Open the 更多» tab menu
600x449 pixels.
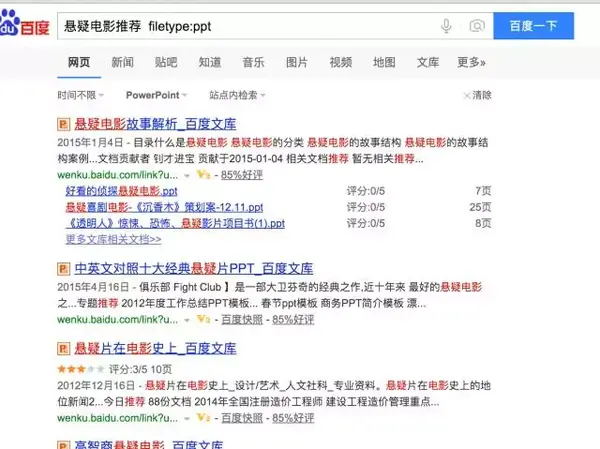click(471, 62)
